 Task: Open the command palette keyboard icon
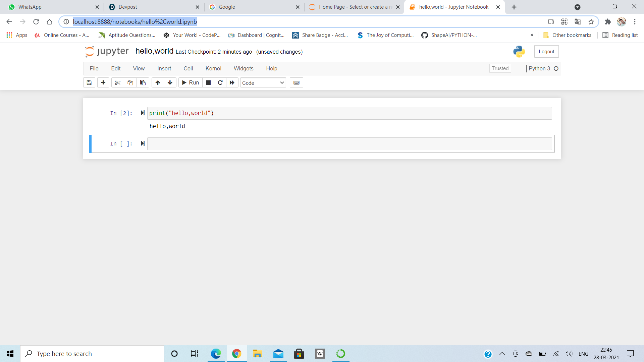(297, 82)
